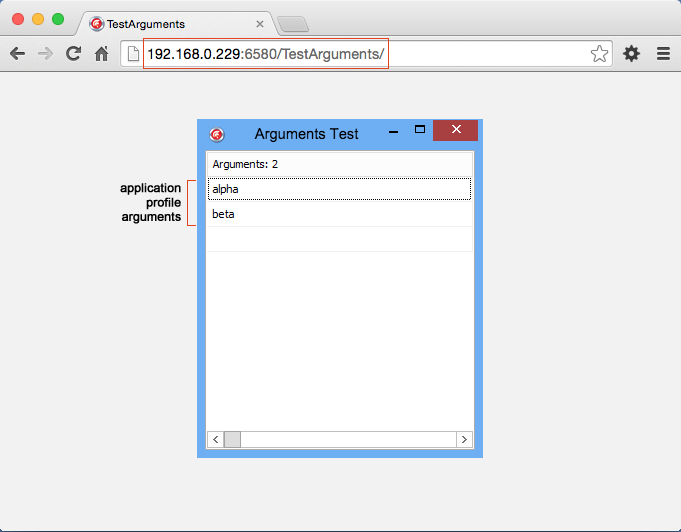Image resolution: width=681 pixels, height=532 pixels.
Task: Click the yellow macOS minimize button
Action: 38,19
